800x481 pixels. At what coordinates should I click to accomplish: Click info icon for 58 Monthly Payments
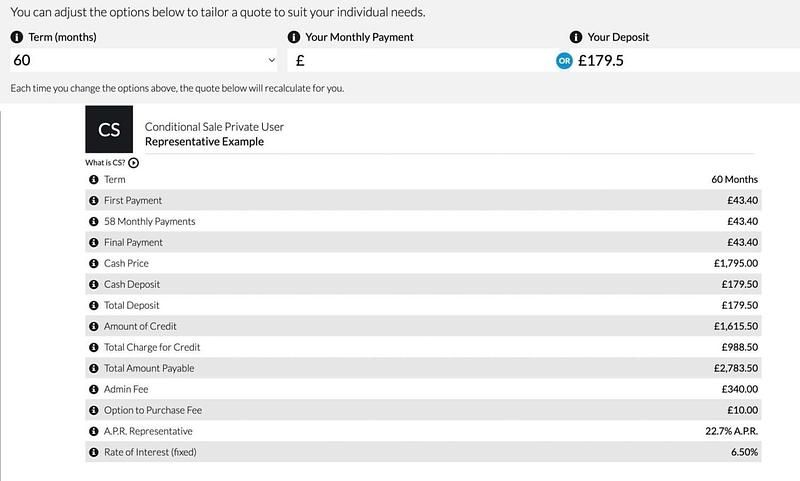pyautogui.click(x=94, y=221)
